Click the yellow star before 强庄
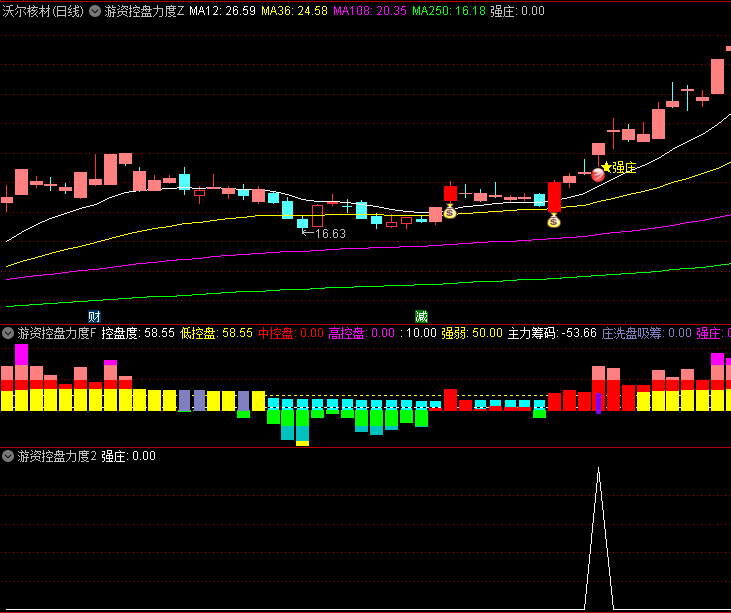Image resolution: width=731 pixels, height=613 pixels. point(606,167)
